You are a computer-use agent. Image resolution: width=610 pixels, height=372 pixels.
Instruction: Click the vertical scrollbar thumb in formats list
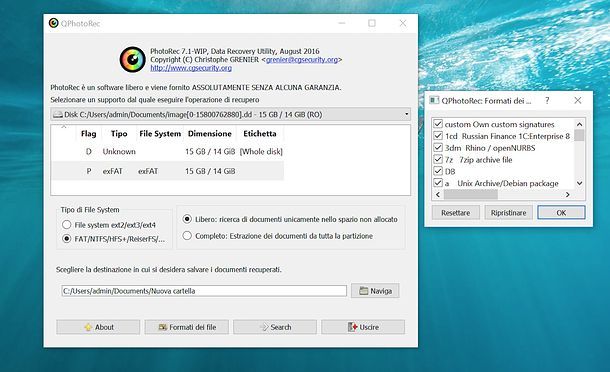(x=579, y=135)
